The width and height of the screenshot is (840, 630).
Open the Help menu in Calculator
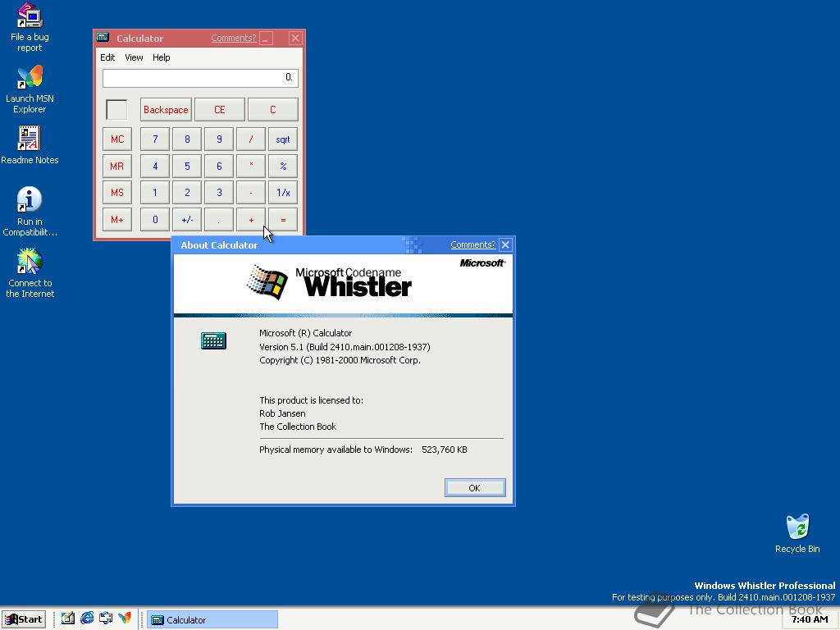point(162,57)
